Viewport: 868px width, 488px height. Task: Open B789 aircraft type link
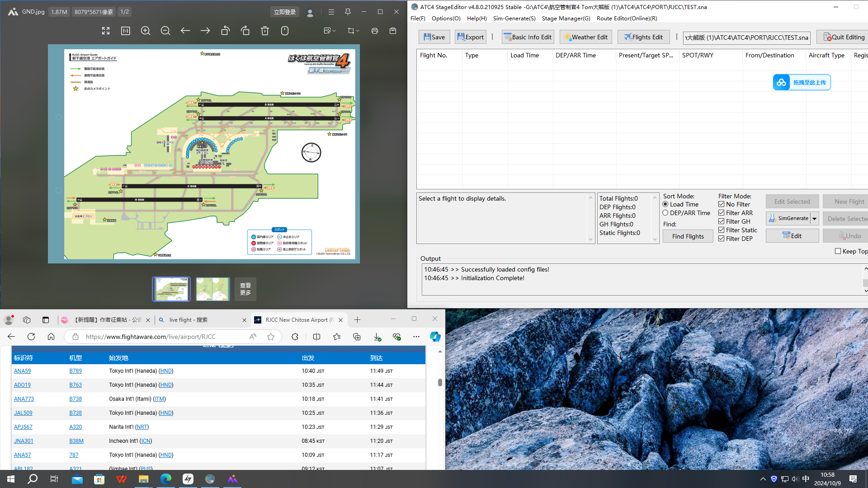point(75,371)
